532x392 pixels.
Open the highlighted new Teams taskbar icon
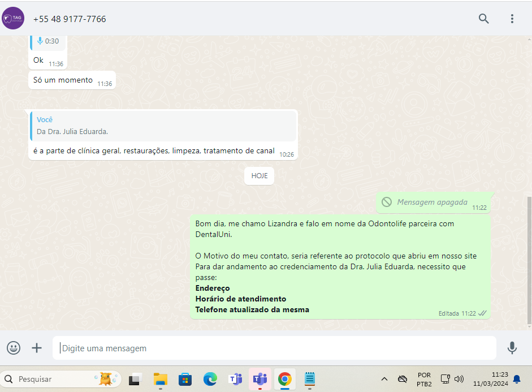(x=260, y=379)
